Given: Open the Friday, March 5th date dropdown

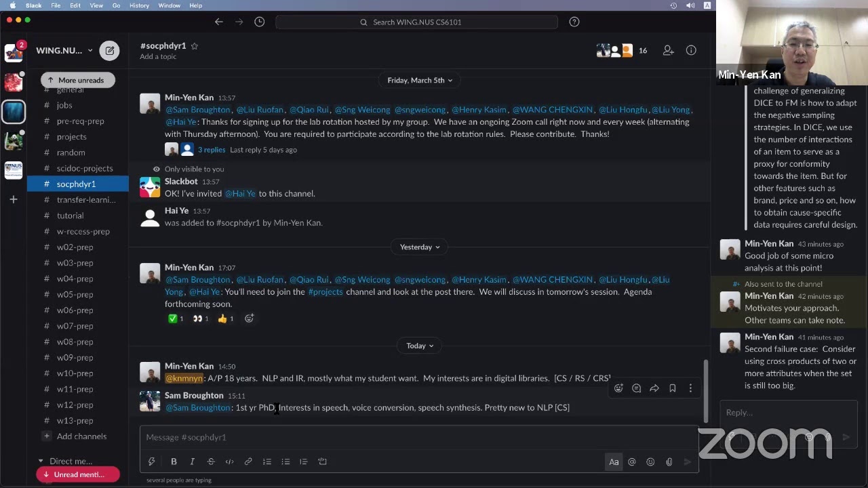Looking at the screenshot, I should (x=420, y=80).
